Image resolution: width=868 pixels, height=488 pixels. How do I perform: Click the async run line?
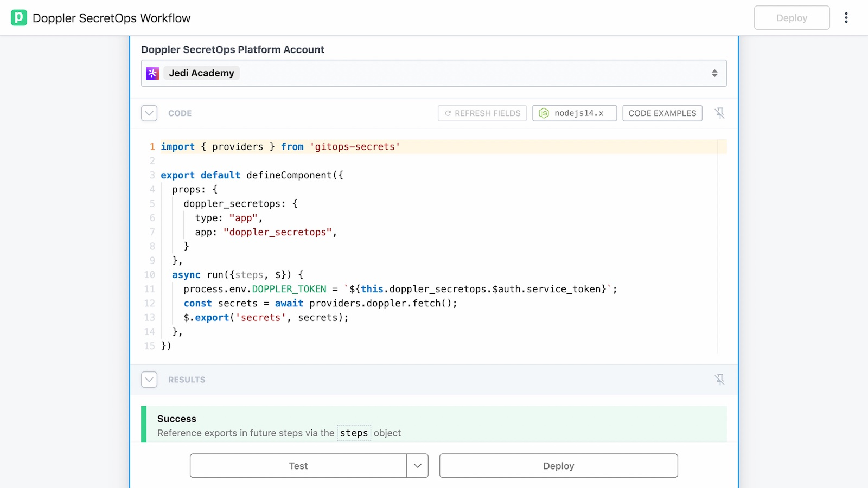click(238, 275)
